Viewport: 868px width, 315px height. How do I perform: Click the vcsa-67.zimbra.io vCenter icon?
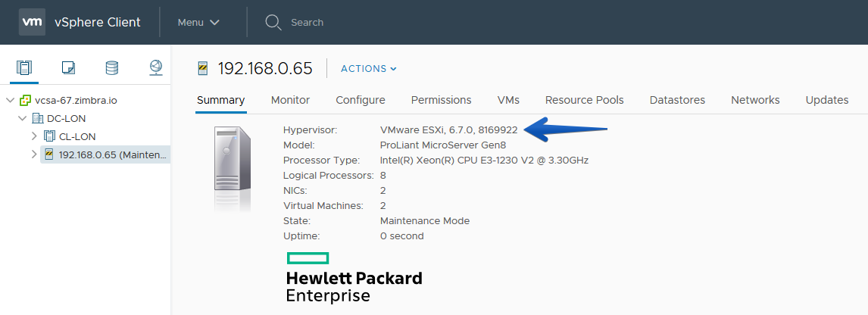tap(25, 101)
